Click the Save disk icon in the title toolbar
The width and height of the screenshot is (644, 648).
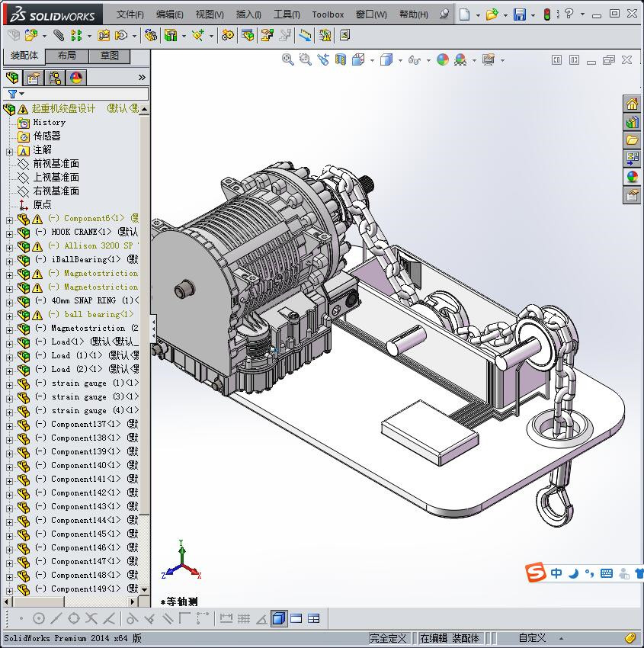(x=519, y=14)
